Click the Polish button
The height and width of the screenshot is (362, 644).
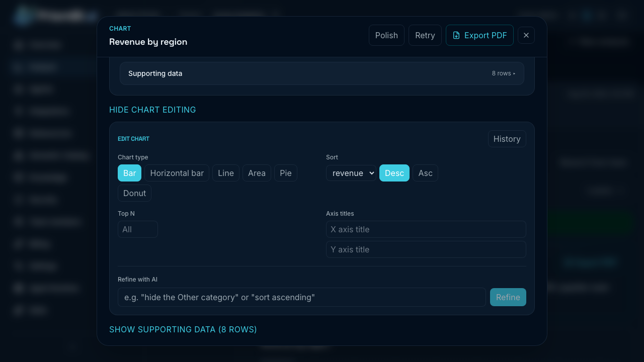[386, 35]
